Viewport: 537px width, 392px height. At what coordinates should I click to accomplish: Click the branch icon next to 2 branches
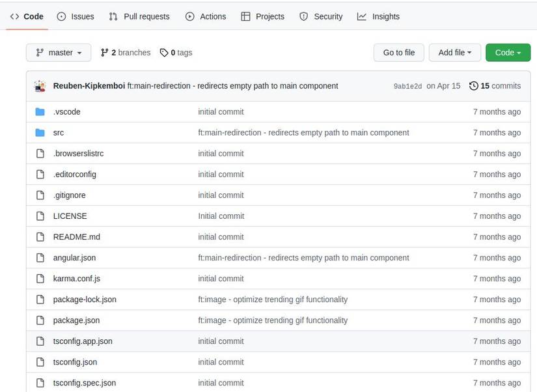[x=105, y=52]
